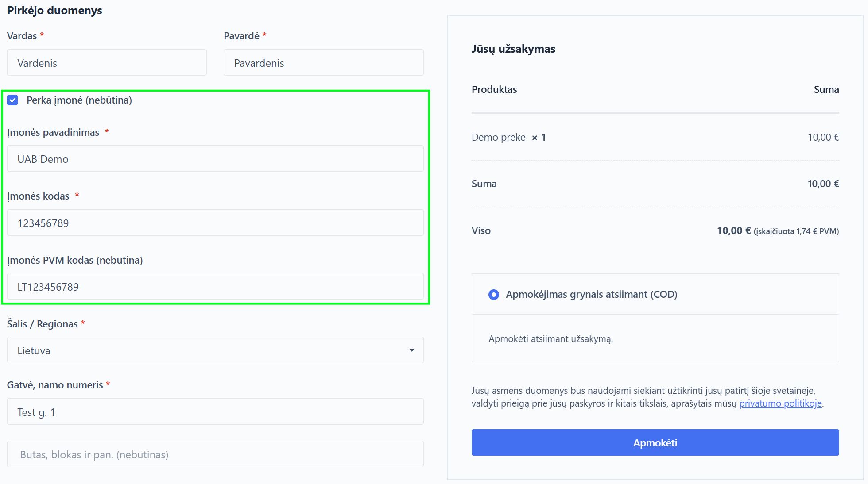Click the Perka įmonė (nebūtina) label
The image size is (868, 484).
[79, 100]
